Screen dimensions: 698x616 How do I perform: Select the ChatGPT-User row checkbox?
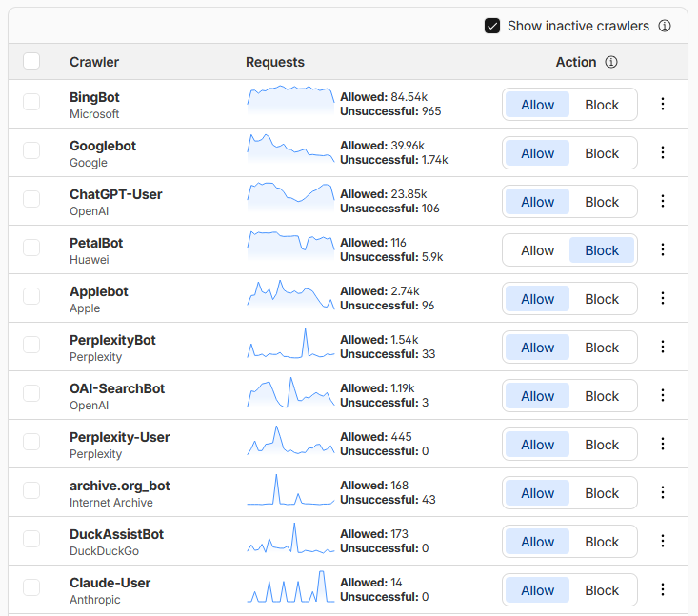[x=31, y=199]
